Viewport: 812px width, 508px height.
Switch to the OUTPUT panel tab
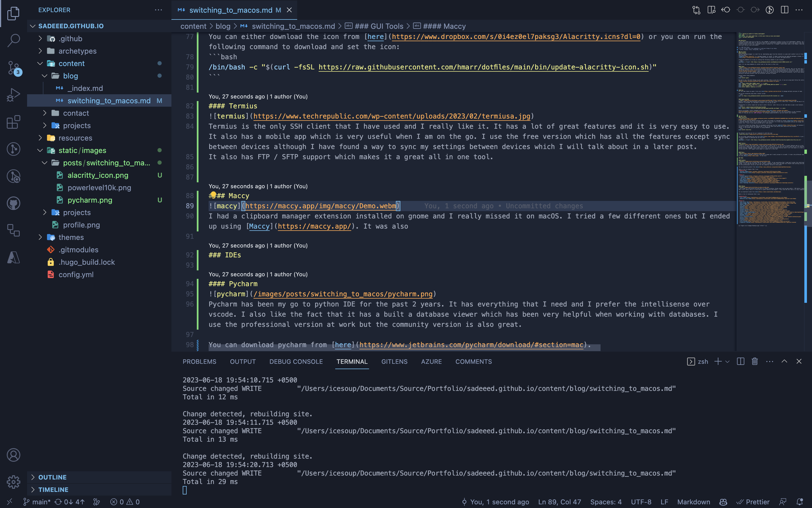point(242,362)
